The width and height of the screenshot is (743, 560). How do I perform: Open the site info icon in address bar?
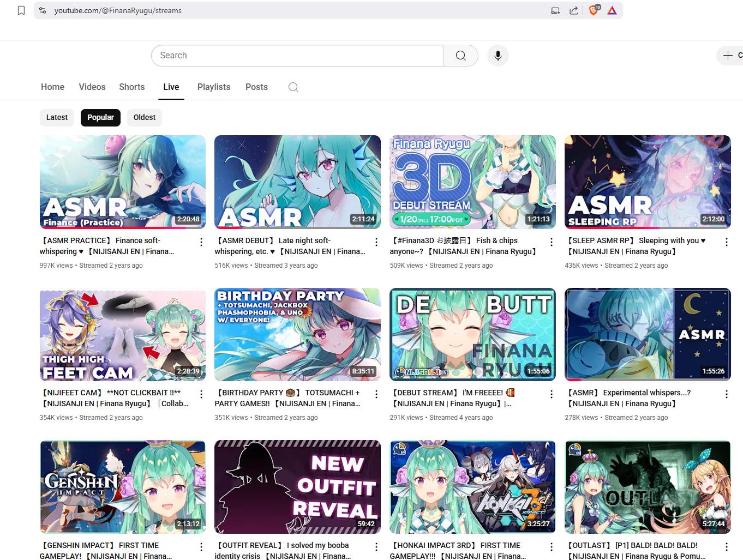(43, 10)
